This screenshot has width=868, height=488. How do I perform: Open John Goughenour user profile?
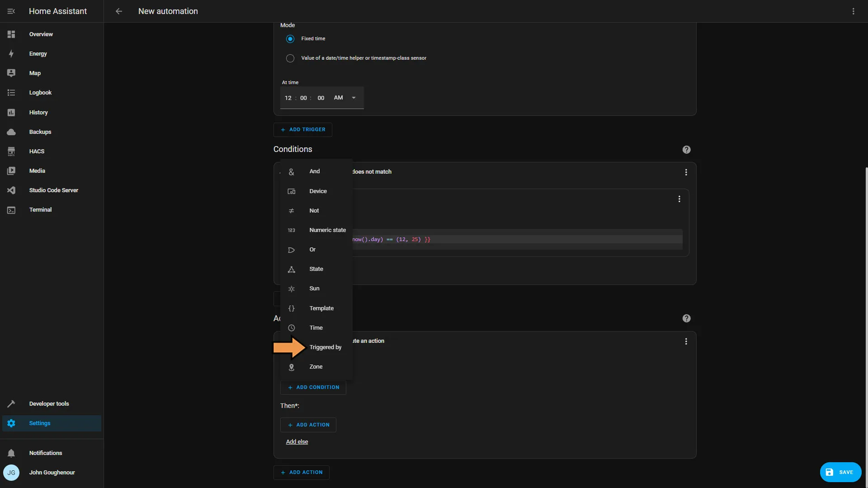coord(52,473)
